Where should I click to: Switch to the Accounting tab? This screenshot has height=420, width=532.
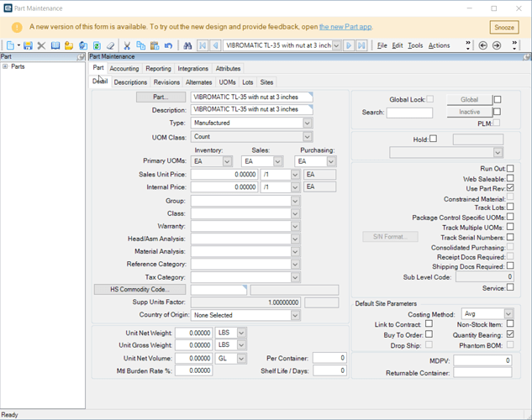pos(124,69)
